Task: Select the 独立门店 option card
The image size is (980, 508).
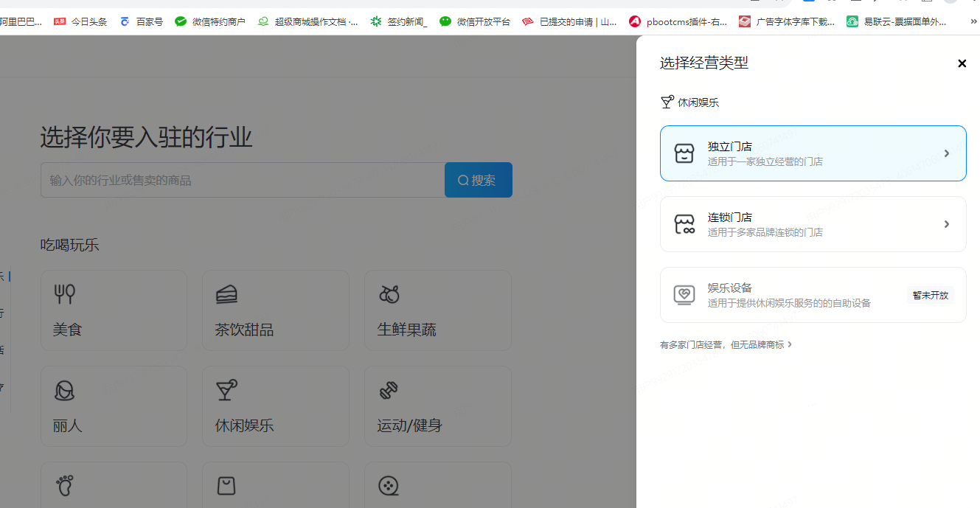Action: tap(813, 153)
